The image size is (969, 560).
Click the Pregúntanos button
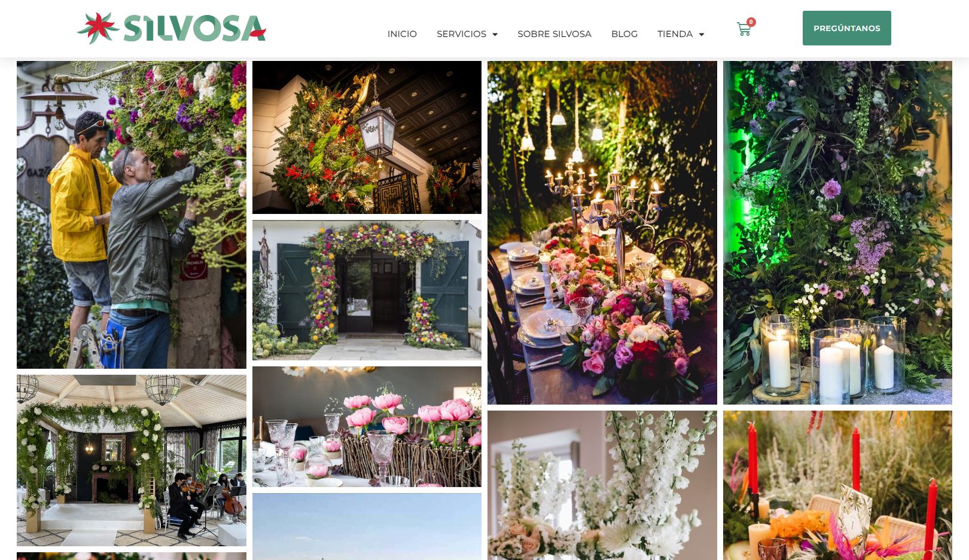click(x=847, y=28)
